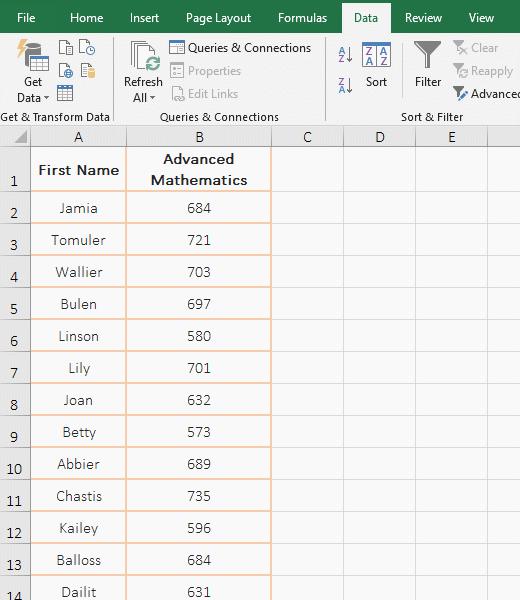This screenshot has height=600, width=520.
Task: Open the Queries & Connections pane
Action: (x=240, y=47)
